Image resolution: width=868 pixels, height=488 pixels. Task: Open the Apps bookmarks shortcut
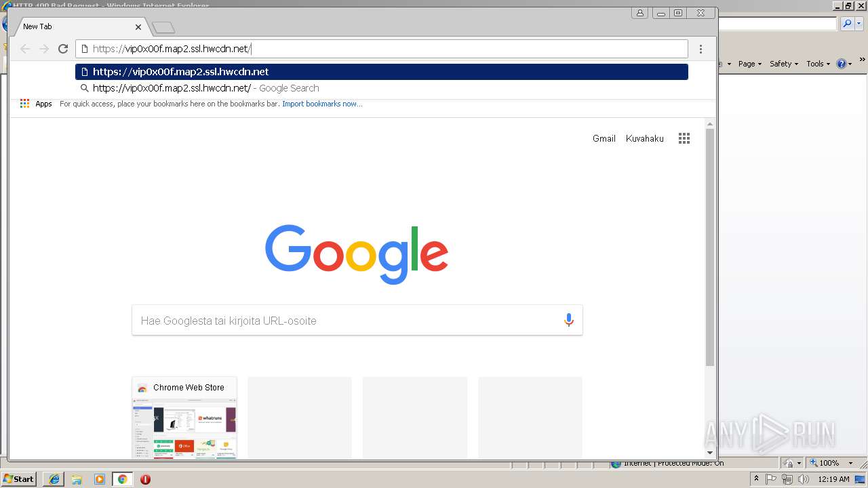[x=36, y=104]
